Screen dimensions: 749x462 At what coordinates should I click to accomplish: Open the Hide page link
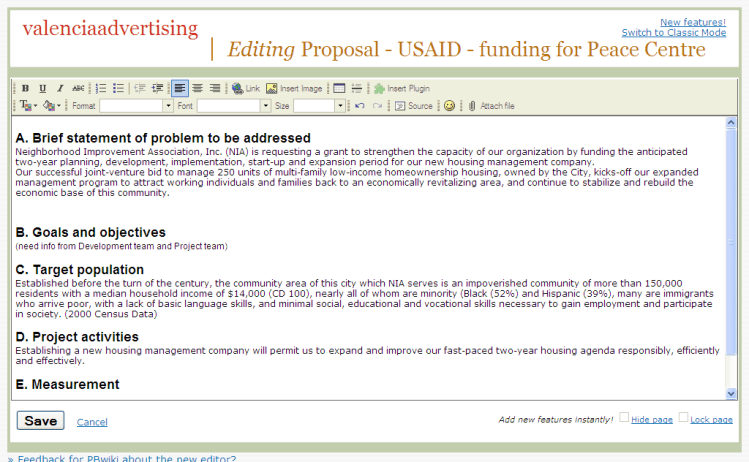click(x=652, y=419)
